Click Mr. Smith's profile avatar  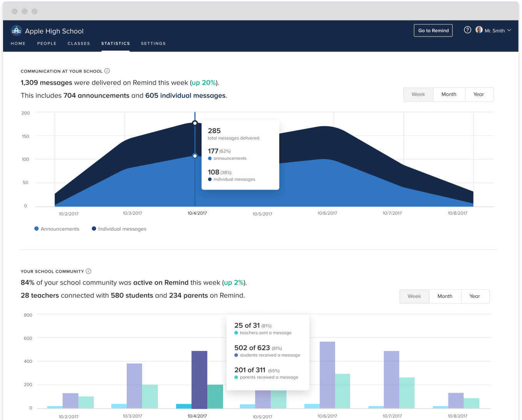click(479, 30)
